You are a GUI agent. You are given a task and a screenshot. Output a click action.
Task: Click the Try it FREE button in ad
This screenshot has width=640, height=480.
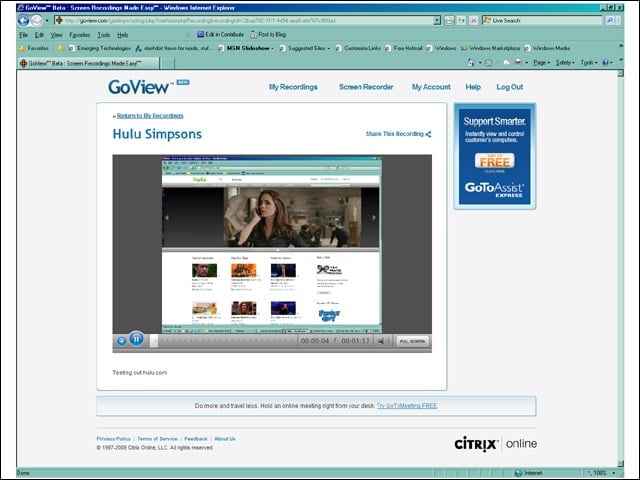click(494, 161)
